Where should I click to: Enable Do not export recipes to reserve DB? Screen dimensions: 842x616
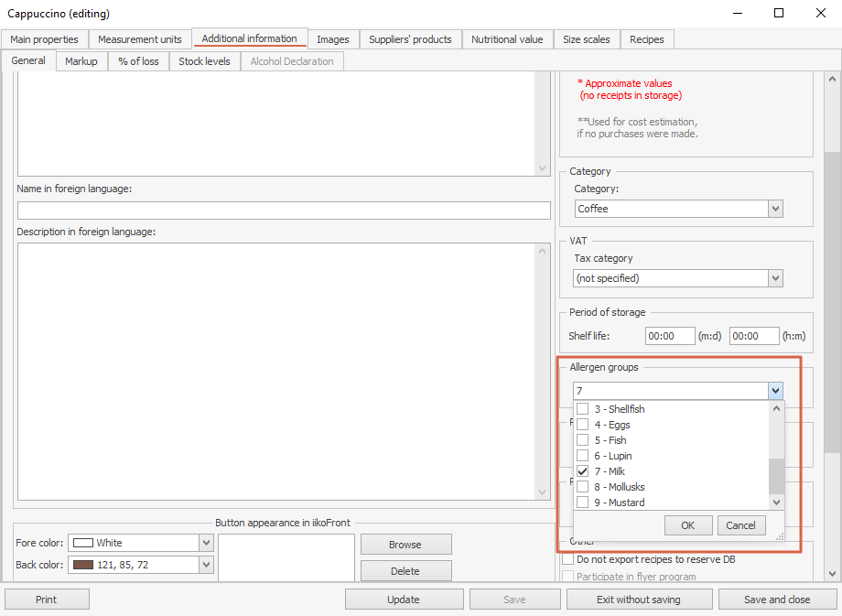pyautogui.click(x=567, y=559)
